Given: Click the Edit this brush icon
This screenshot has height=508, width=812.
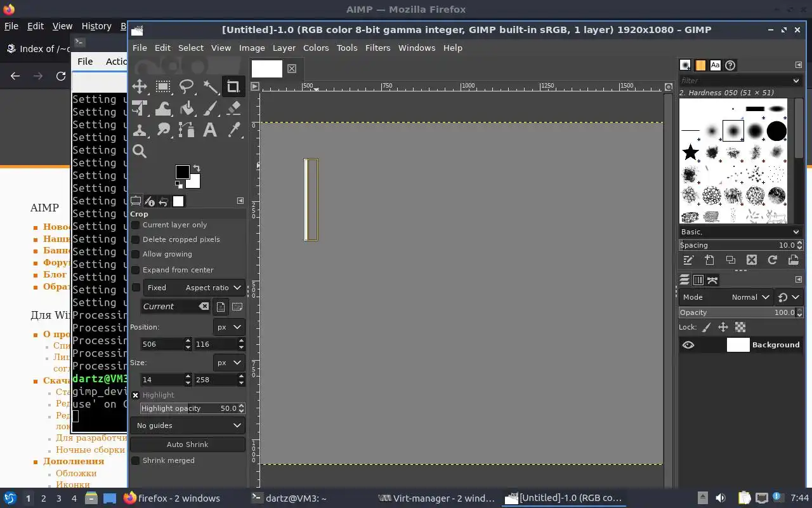Looking at the screenshot, I should point(688,260).
